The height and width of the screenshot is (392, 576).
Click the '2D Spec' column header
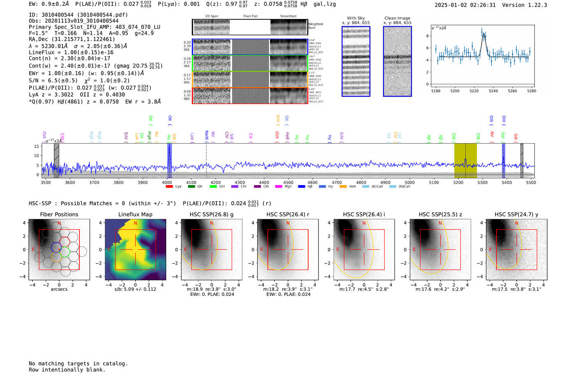(x=212, y=16)
